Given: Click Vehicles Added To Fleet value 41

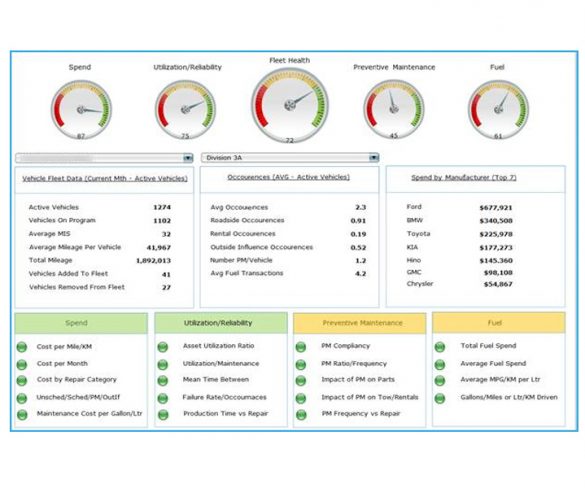Looking at the screenshot, I should click(x=166, y=275).
